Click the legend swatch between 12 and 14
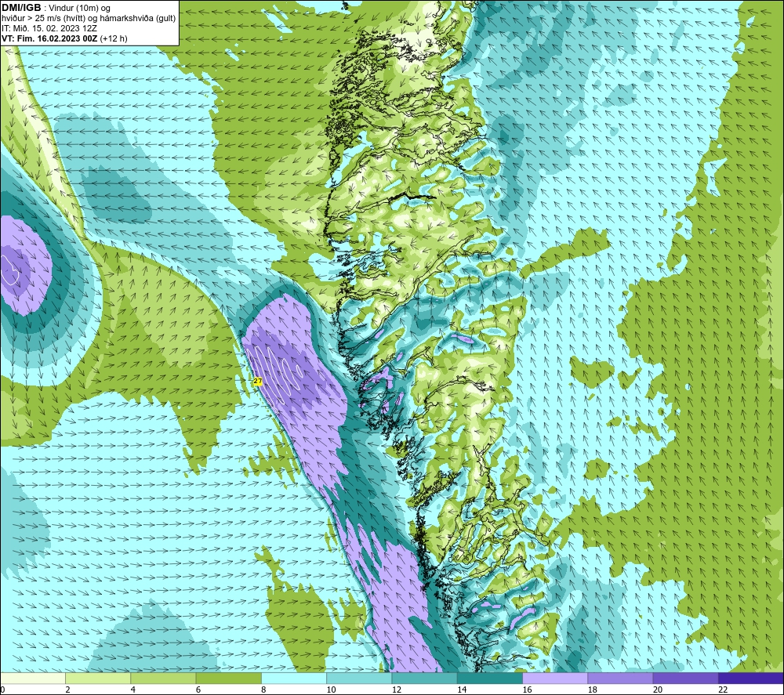 424,678
